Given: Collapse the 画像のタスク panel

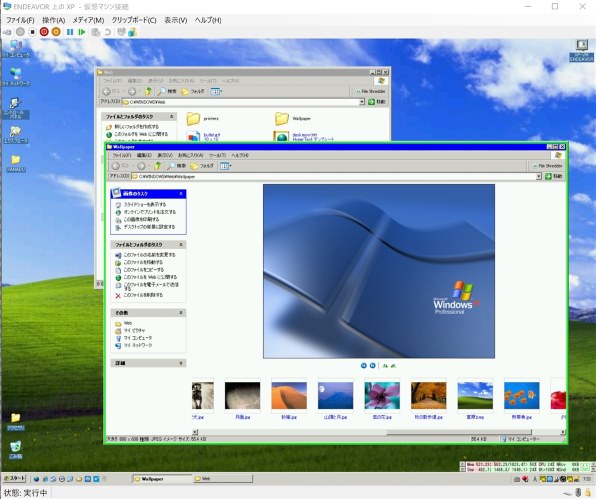Looking at the screenshot, I should pos(181,193).
